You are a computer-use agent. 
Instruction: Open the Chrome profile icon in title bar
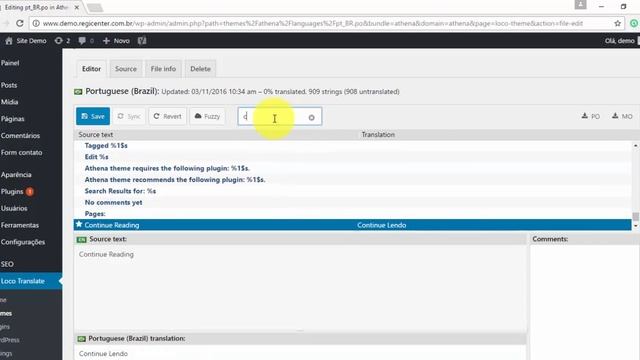click(x=580, y=5)
